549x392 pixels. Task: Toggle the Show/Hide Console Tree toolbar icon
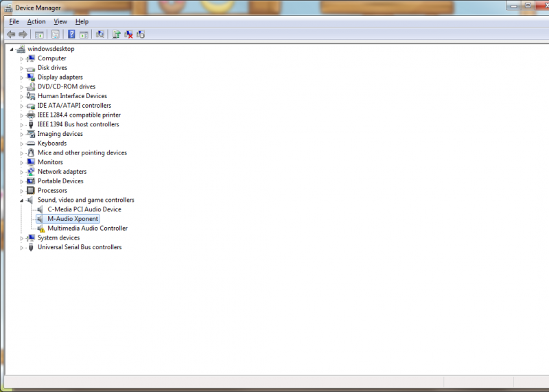[39, 34]
